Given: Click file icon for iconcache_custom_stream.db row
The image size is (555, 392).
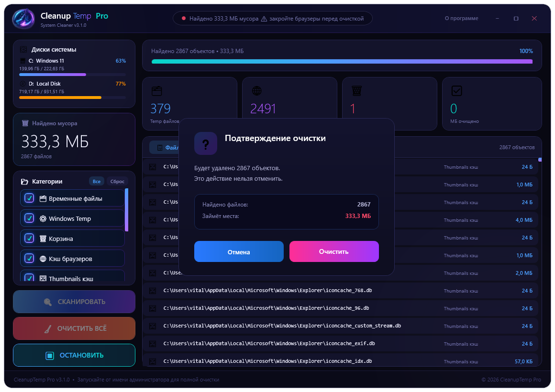Looking at the screenshot, I should [153, 326].
